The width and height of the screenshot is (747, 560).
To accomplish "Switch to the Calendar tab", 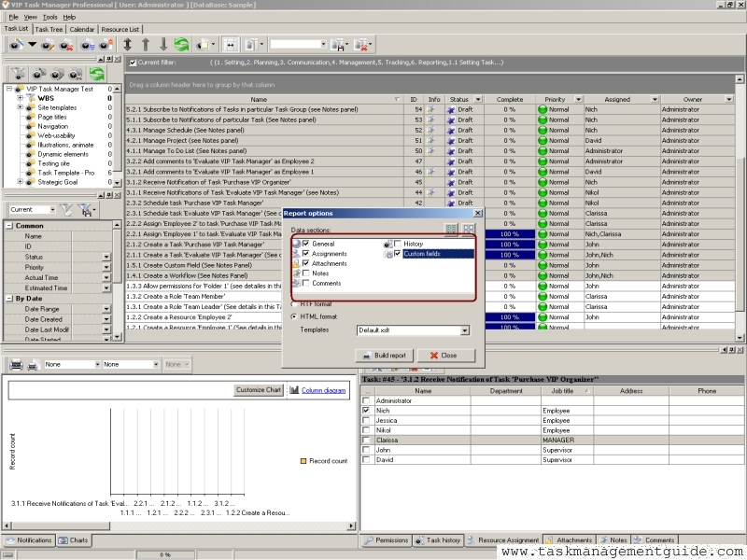I will click(82, 29).
